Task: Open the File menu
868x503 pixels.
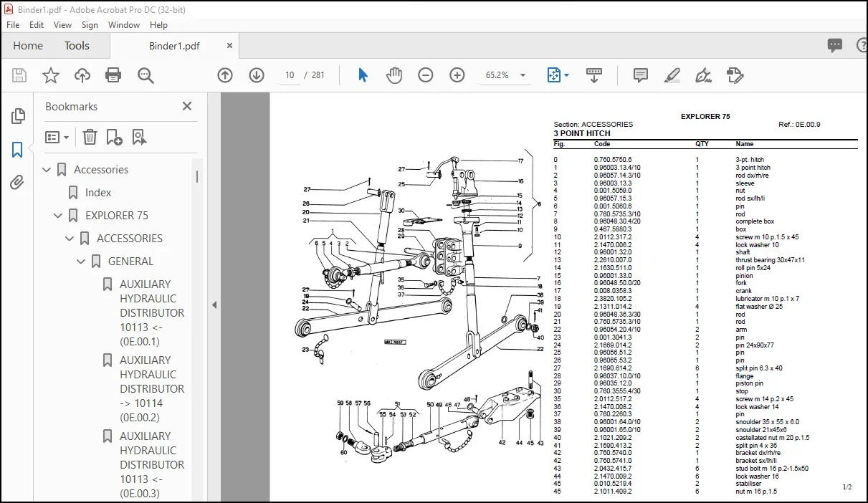Action: [x=13, y=24]
